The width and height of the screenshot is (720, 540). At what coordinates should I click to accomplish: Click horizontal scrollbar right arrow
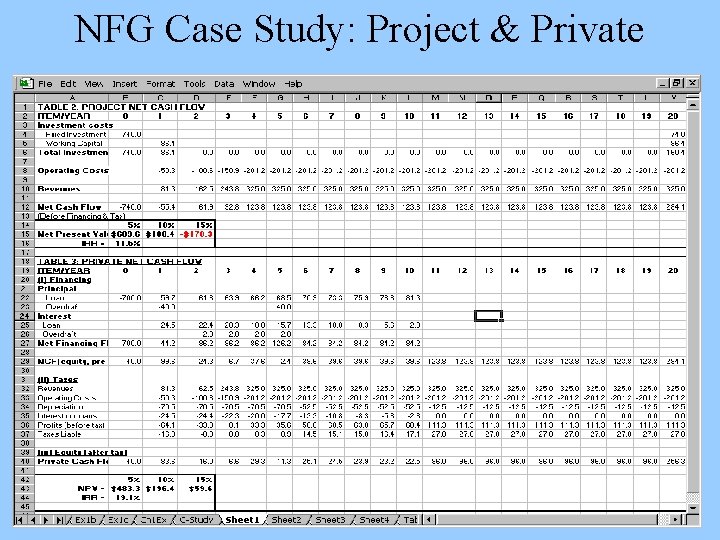[675, 520]
